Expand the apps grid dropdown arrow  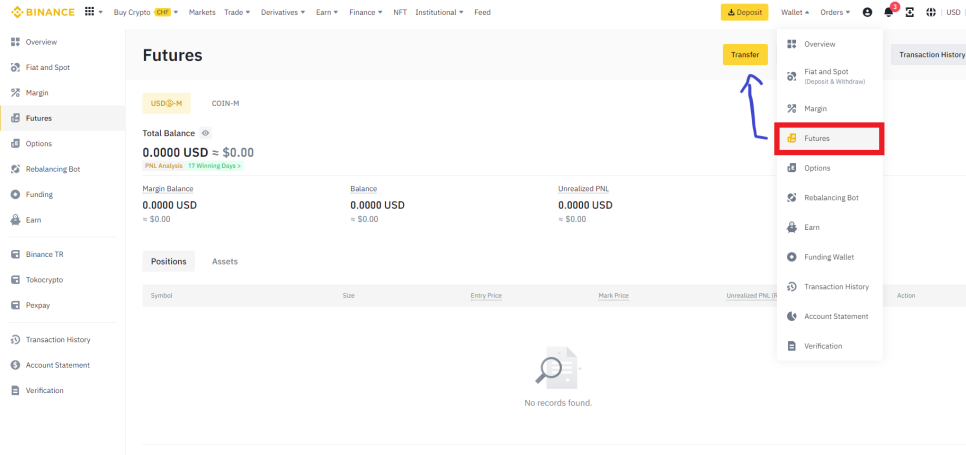pos(100,12)
